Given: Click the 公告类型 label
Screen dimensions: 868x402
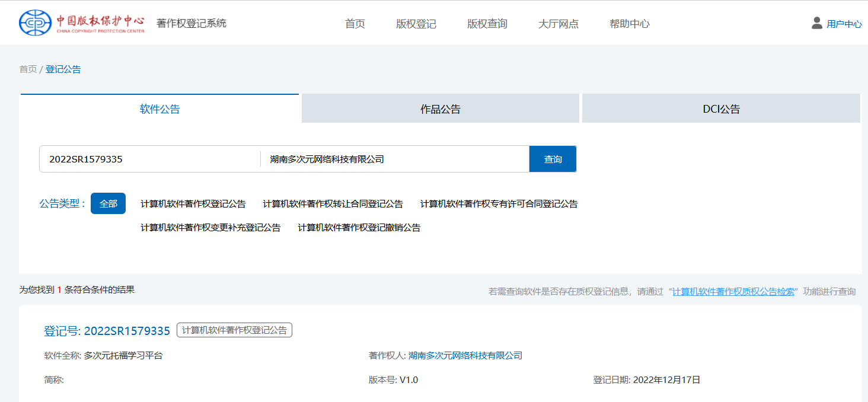Looking at the screenshot, I should pyautogui.click(x=62, y=203).
